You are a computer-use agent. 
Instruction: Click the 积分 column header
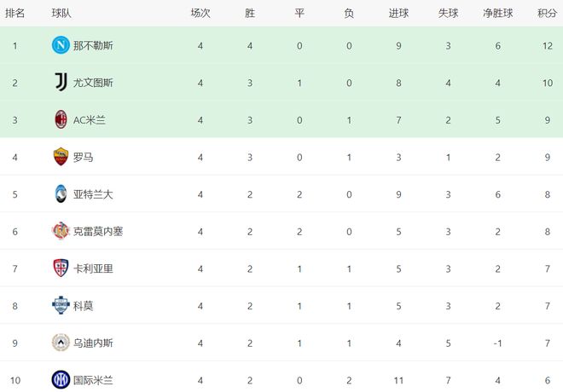547,13
